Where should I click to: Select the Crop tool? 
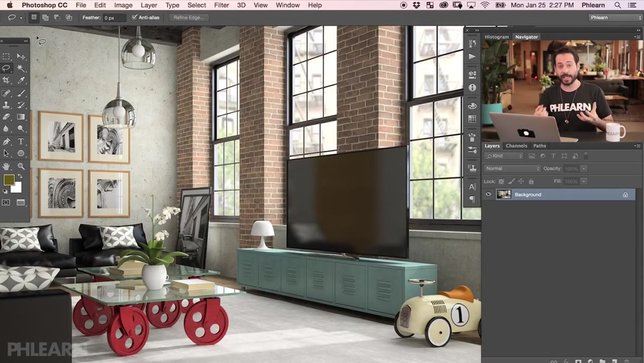point(6,80)
